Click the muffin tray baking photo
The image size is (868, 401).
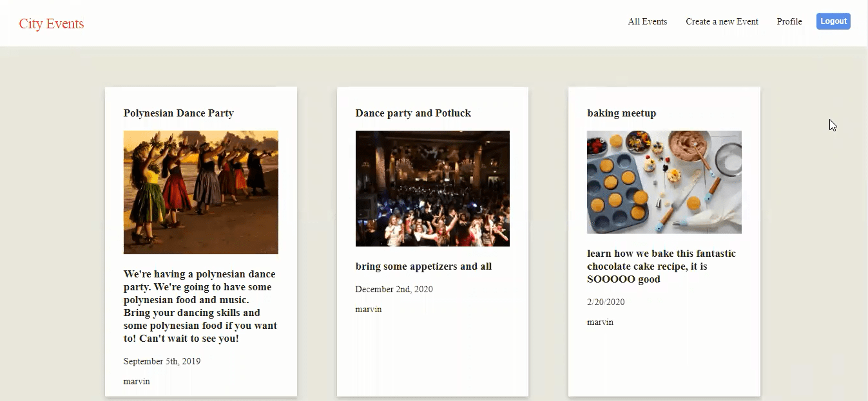click(664, 182)
